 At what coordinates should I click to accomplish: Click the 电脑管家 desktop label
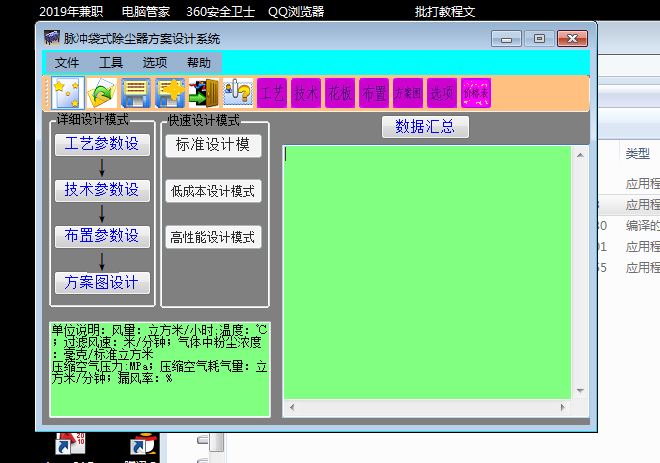coord(146,11)
